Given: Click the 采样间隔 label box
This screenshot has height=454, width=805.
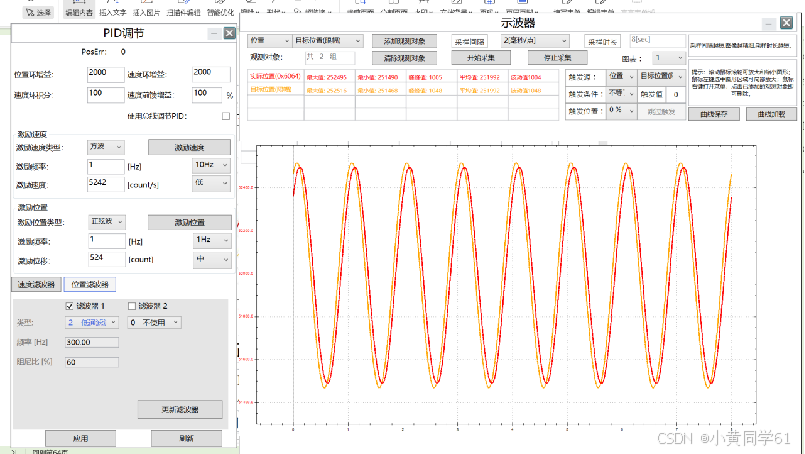Looking at the screenshot, I should tap(469, 42).
